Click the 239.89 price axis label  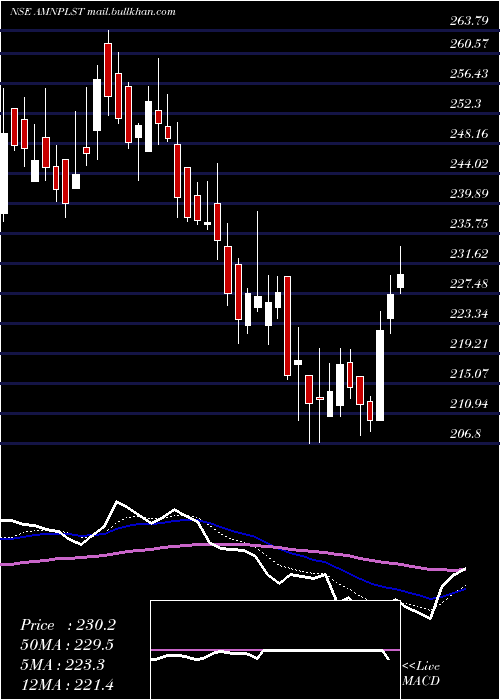[x=469, y=194]
